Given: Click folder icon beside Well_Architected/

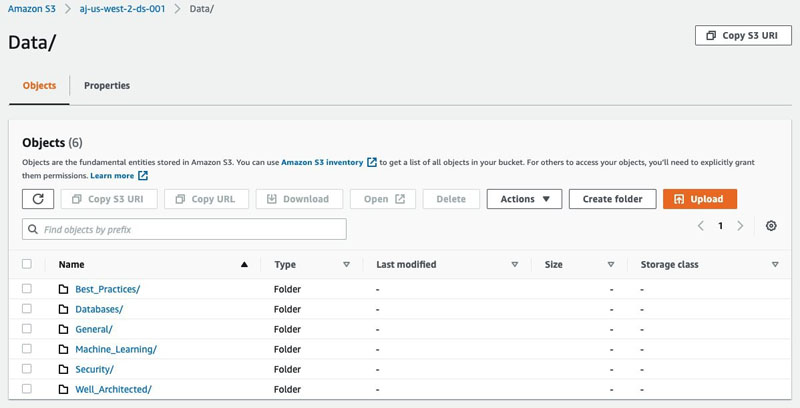Looking at the screenshot, I should pyautogui.click(x=63, y=389).
